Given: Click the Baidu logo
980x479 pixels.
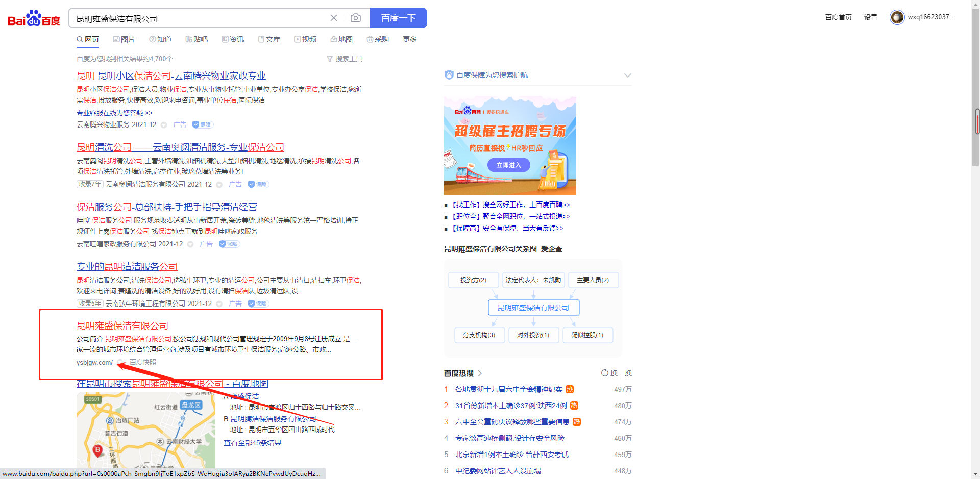Looking at the screenshot, I should point(34,18).
